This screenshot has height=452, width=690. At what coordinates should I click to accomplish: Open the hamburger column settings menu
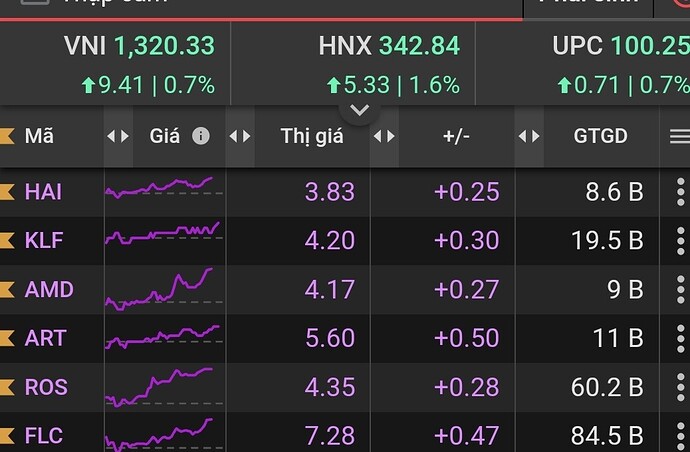[679, 136]
